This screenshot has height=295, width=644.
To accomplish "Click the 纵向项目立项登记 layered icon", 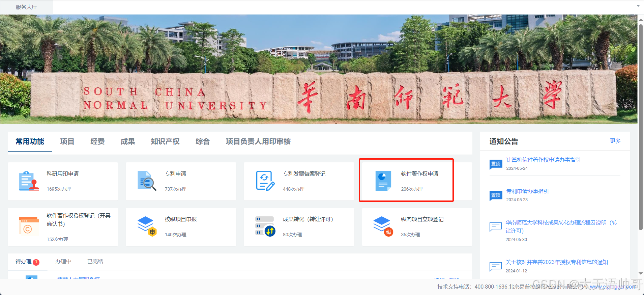I will [383, 226].
